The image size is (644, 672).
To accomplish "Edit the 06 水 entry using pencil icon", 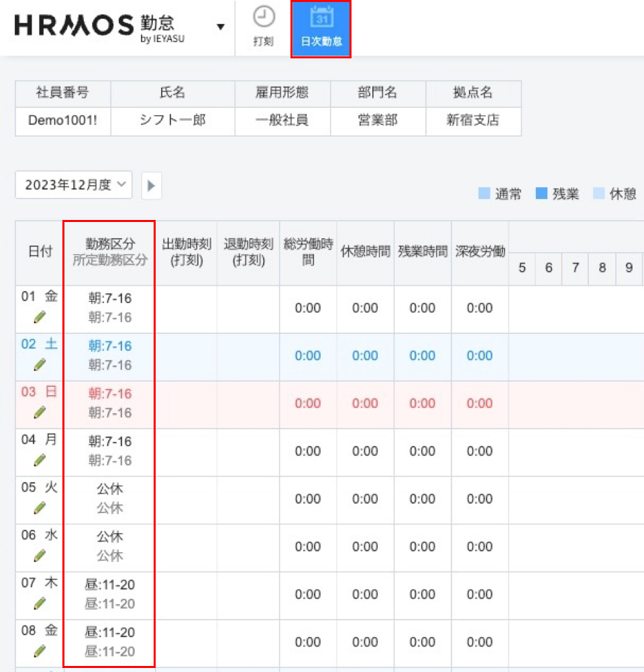I will coord(40,555).
